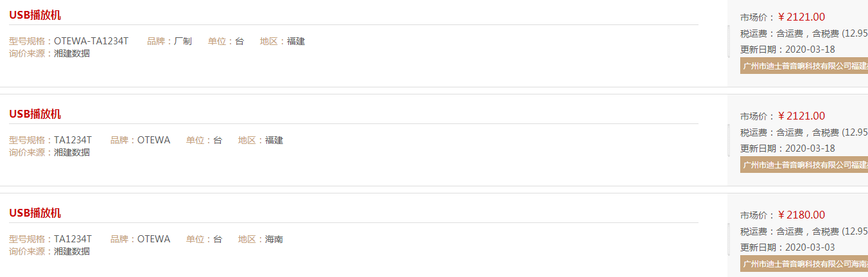The width and height of the screenshot is (868, 277).
Task: Click the 海南 supplier tag in the third listing
Action: click(x=804, y=264)
